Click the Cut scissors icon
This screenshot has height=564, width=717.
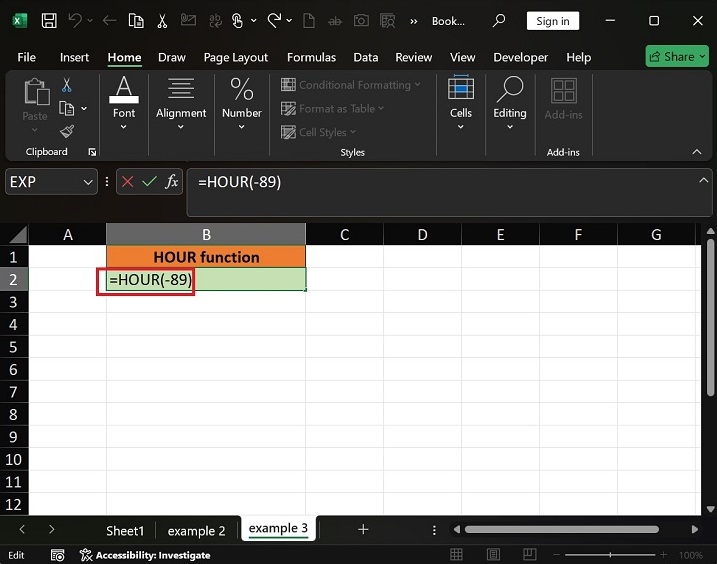pyautogui.click(x=67, y=86)
